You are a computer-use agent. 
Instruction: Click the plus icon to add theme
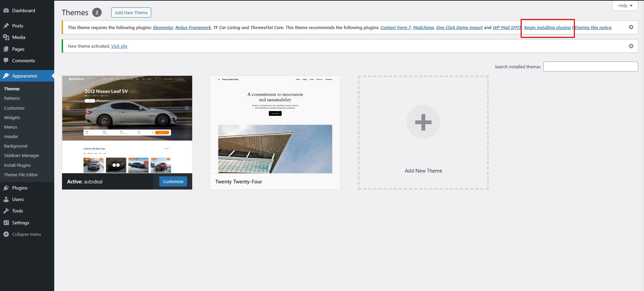[x=423, y=122]
